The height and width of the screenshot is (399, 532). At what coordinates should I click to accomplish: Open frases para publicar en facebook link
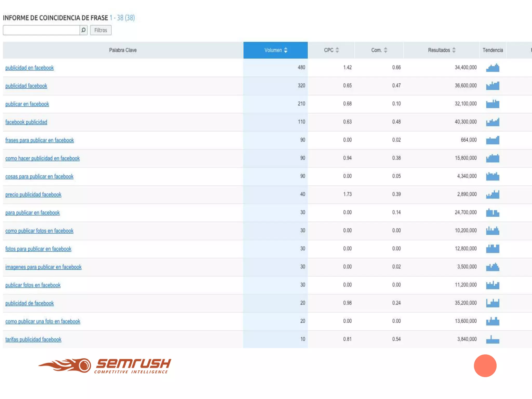click(x=40, y=140)
